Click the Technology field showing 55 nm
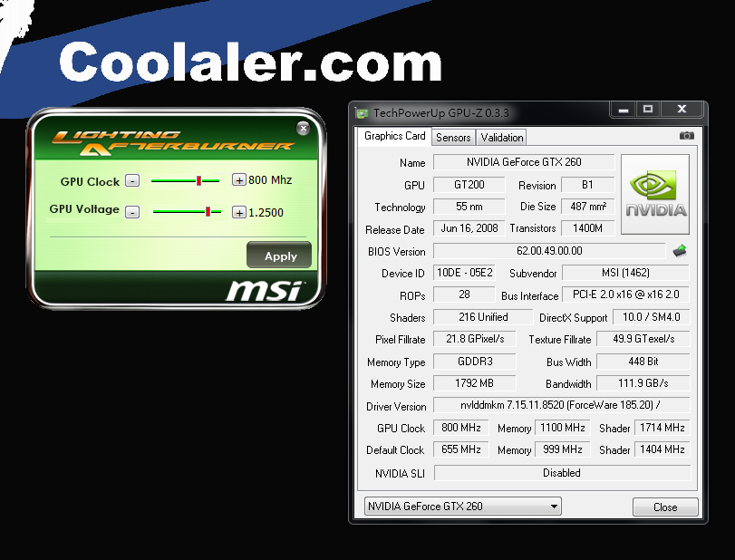 click(x=469, y=207)
